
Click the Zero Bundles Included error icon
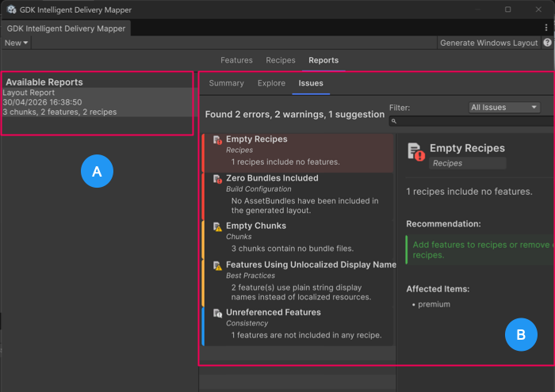pos(217,179)
